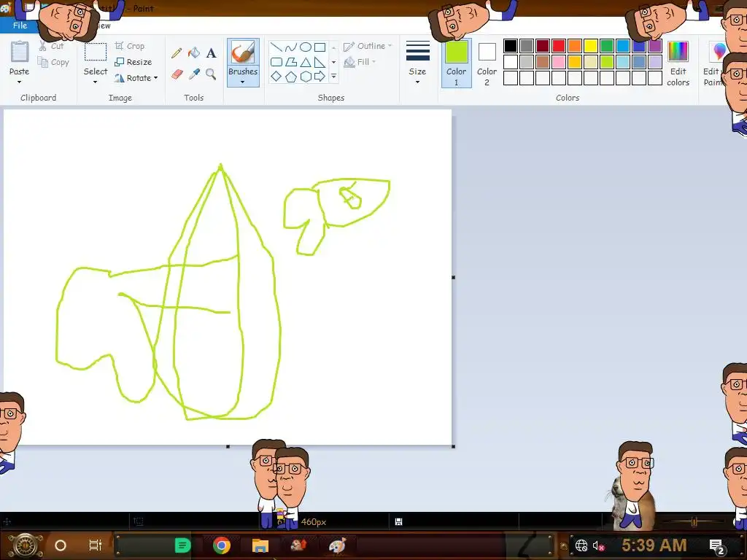Click the Cut button
Image resolution: width=747 pixels, height=560 pixels.
[52, 46]
